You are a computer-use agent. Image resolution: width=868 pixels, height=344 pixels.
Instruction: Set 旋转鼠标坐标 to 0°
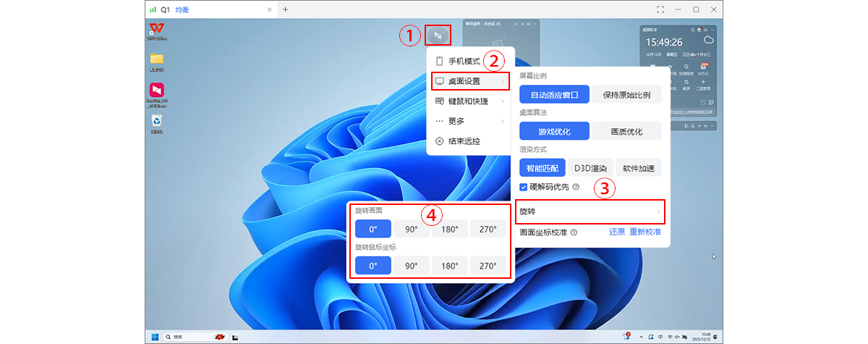(x=373, y=266)
